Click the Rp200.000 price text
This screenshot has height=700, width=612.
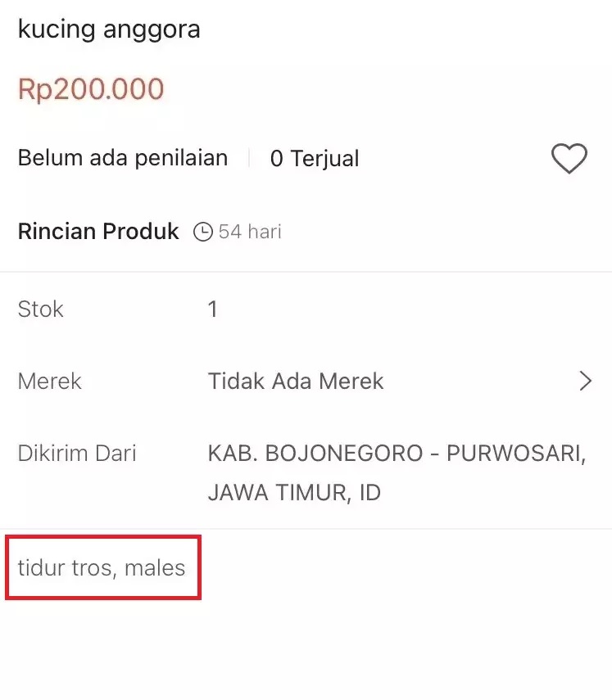coord(91,88)
